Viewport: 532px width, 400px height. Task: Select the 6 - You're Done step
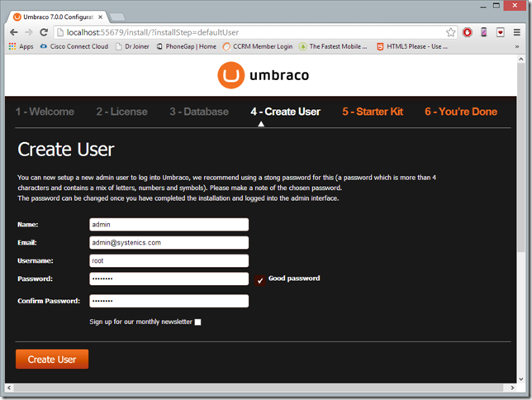pos(461,112)
